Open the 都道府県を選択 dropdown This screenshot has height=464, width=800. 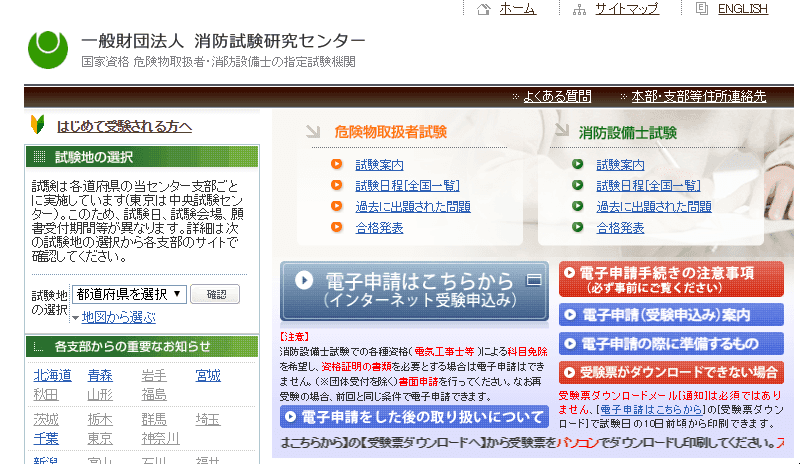[129, 294]
